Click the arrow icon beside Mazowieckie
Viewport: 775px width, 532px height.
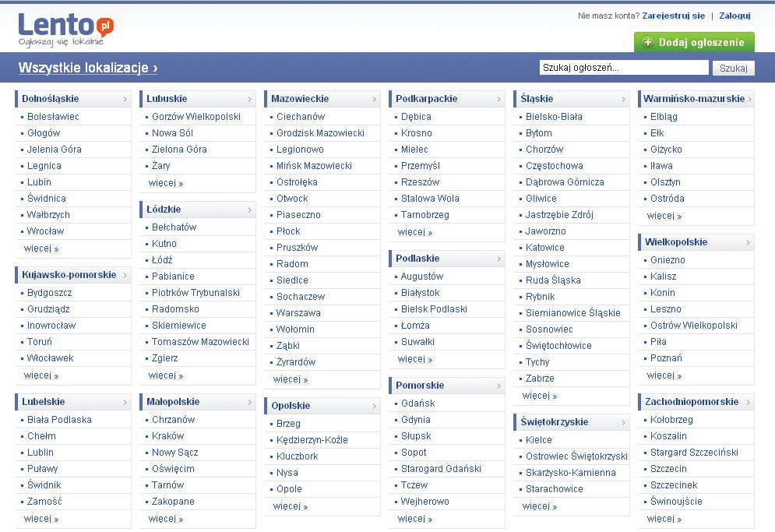pos(374,100)
